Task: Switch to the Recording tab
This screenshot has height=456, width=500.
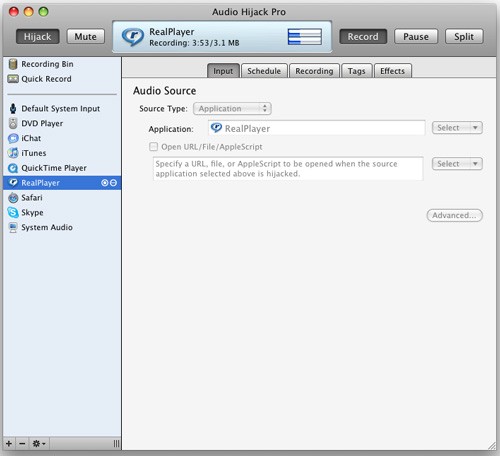Action: [x=314, y=71]
